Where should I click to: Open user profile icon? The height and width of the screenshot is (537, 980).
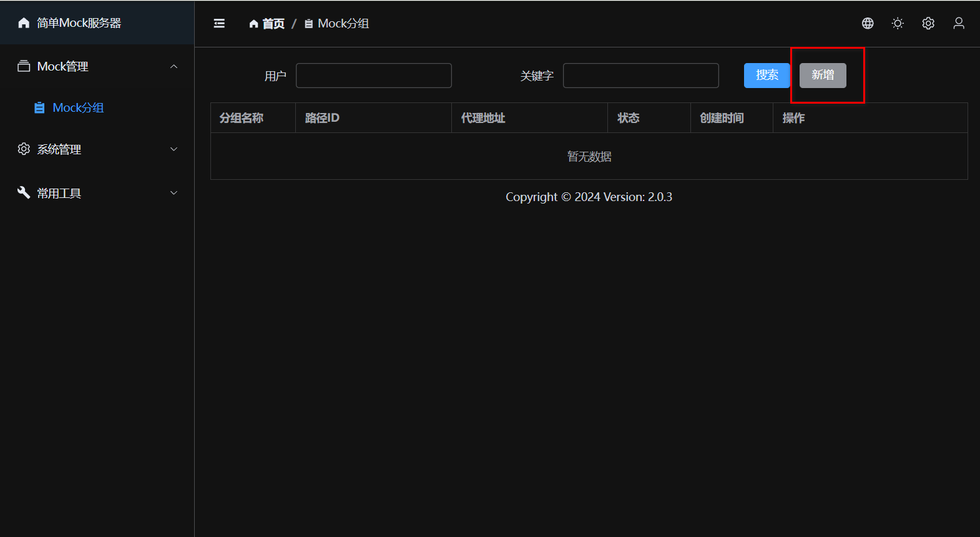(959, 23)
